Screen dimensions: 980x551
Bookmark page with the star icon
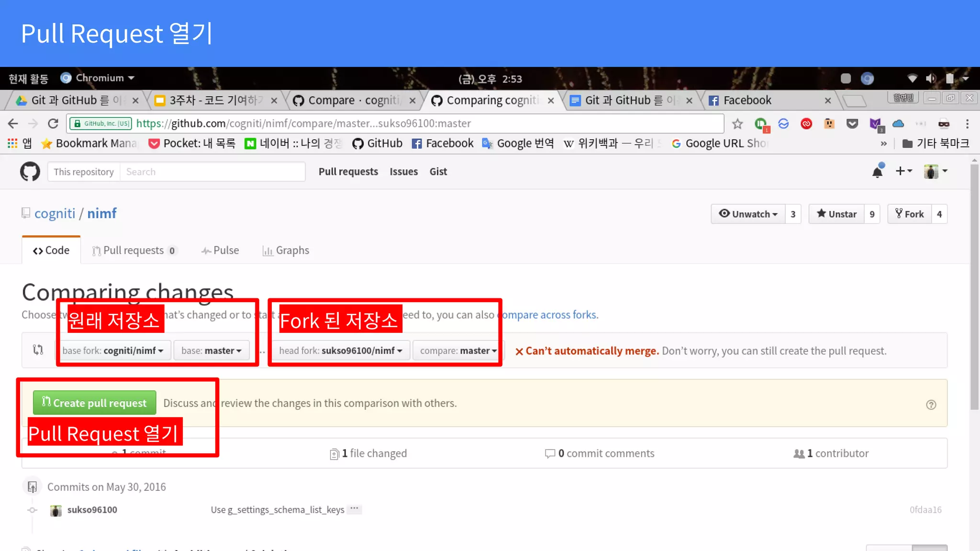[737, 124]
